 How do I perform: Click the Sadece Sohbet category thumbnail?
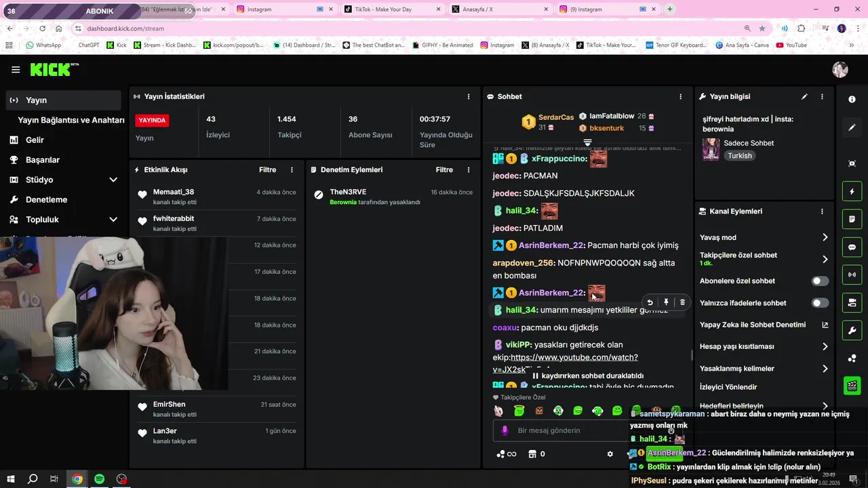711,149
